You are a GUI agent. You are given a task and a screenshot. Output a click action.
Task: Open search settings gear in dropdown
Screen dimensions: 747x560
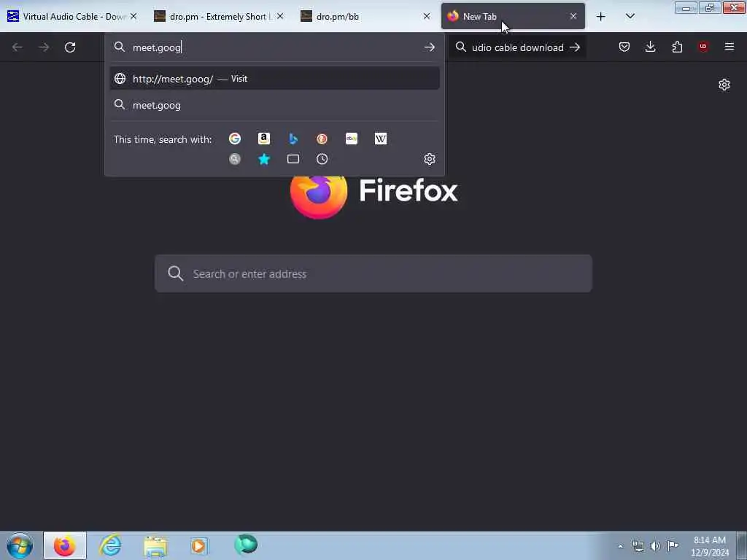(429, 159)
